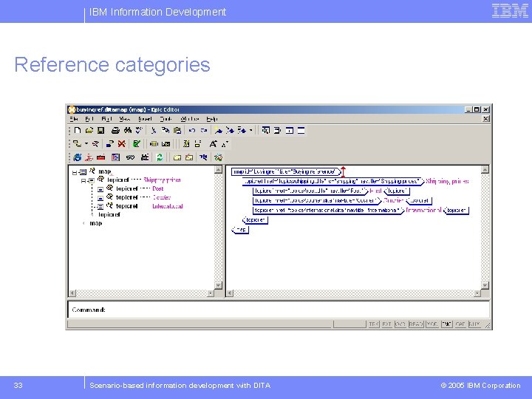This screenshot has width=532, height=399.
Task: Open the View menu
Action: 125,119
